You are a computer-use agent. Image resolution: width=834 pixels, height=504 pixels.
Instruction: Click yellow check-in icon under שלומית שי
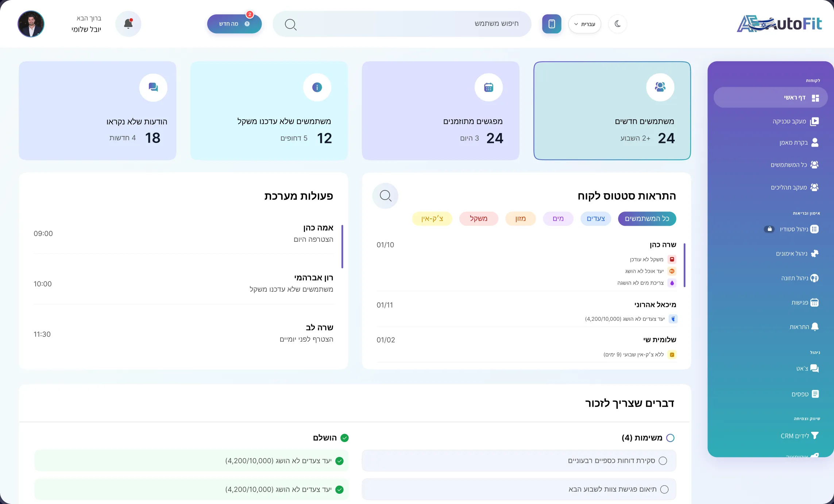pos(672,354)
